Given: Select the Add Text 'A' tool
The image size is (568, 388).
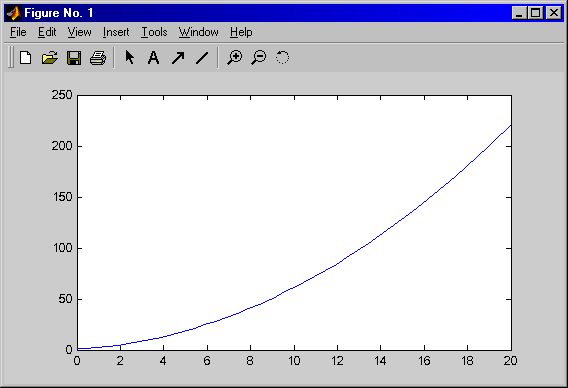Looking at the screenshot, I should (x=153, y=58).
